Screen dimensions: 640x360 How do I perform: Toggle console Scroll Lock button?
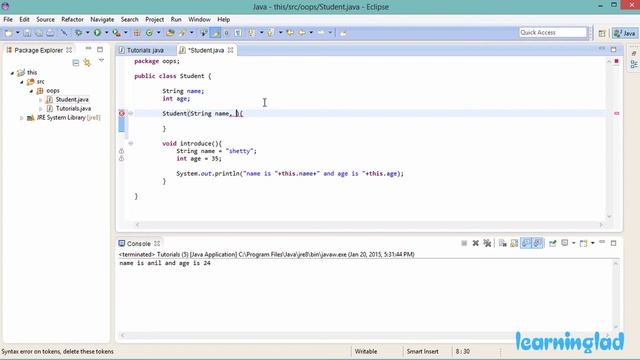[514, 243]
